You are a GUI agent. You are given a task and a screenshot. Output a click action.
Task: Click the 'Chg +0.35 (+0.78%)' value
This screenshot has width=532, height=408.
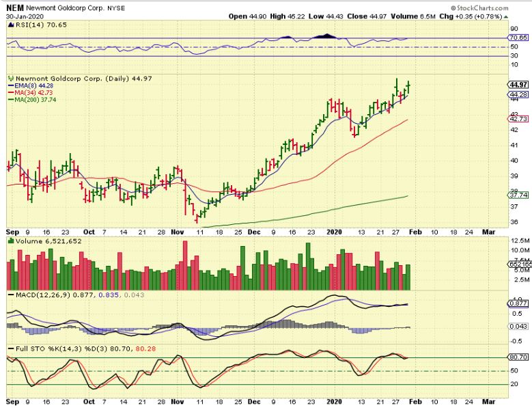coord(471,16)
